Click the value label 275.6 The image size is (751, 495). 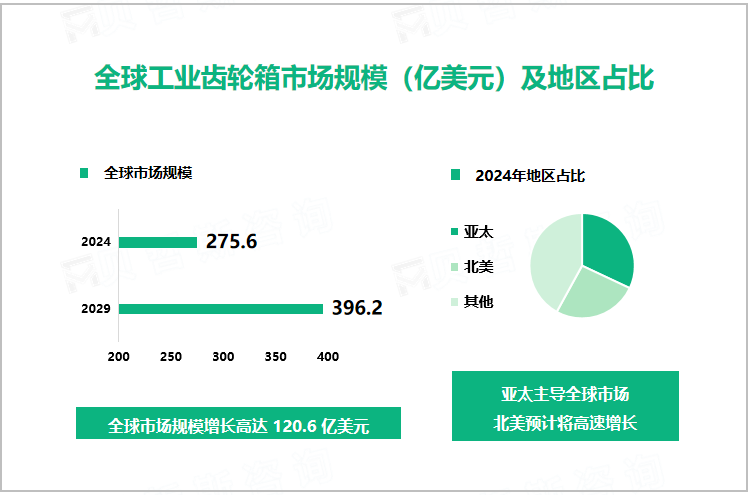coord(231,241)
